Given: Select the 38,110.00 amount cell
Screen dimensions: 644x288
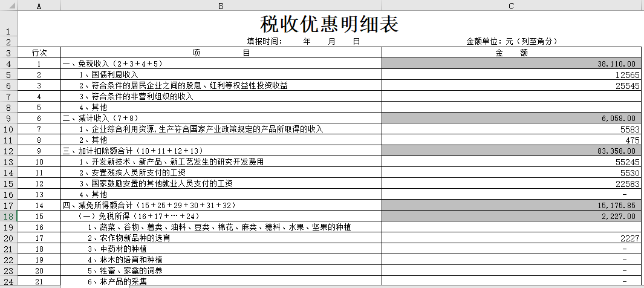Looking at the screenshot, I should (512, 64).
